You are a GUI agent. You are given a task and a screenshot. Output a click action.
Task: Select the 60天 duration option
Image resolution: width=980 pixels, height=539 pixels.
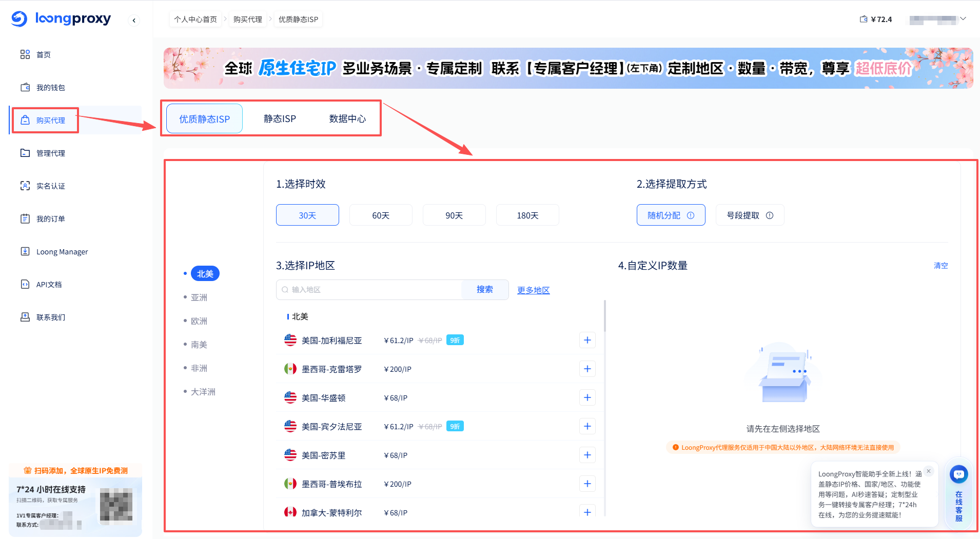coord(381,215)
